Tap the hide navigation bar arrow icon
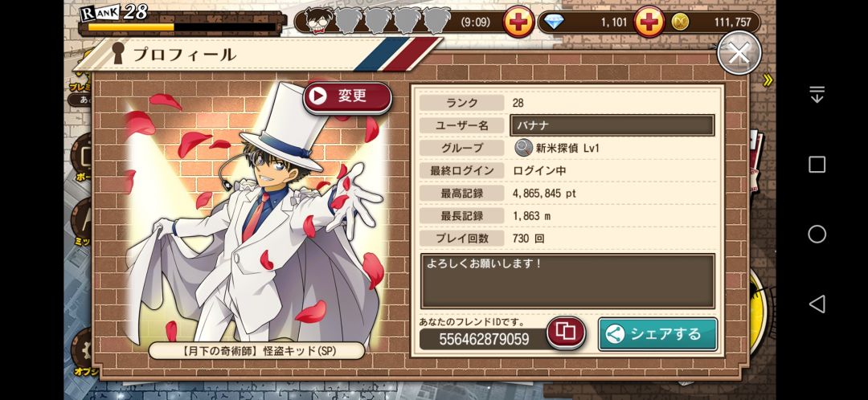 [817, 95]
